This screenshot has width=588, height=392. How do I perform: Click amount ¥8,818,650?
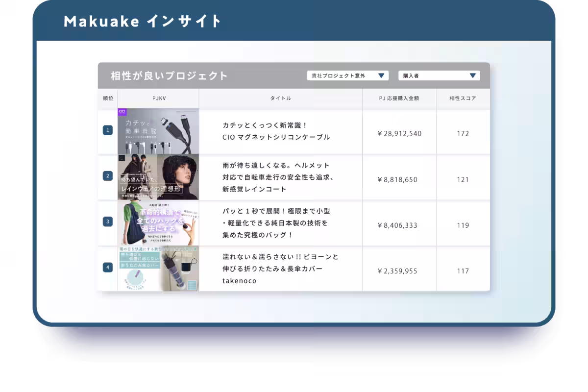click(x=397, y=180)
